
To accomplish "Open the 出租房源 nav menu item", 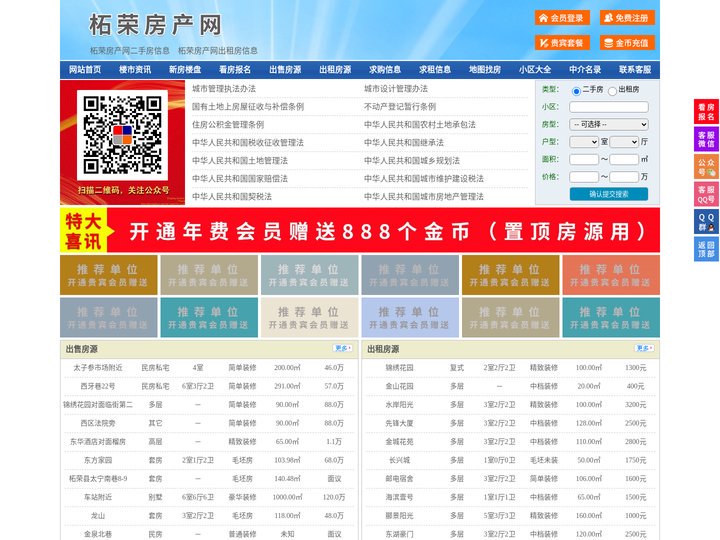I will 335,70.
